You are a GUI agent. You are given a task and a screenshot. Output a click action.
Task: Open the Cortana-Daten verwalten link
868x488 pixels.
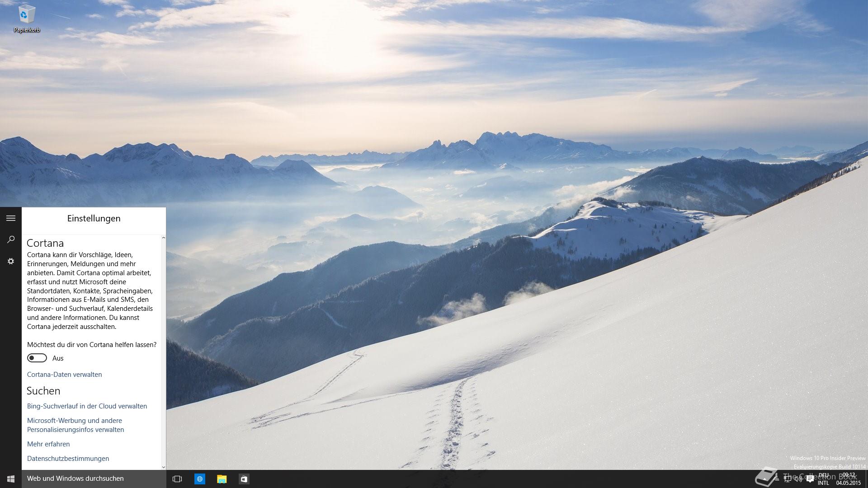[x=64, y=374]
